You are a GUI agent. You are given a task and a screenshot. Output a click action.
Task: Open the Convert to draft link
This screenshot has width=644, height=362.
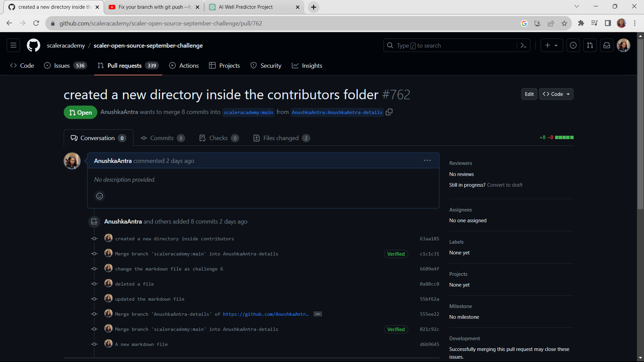[x=504, y=185]
